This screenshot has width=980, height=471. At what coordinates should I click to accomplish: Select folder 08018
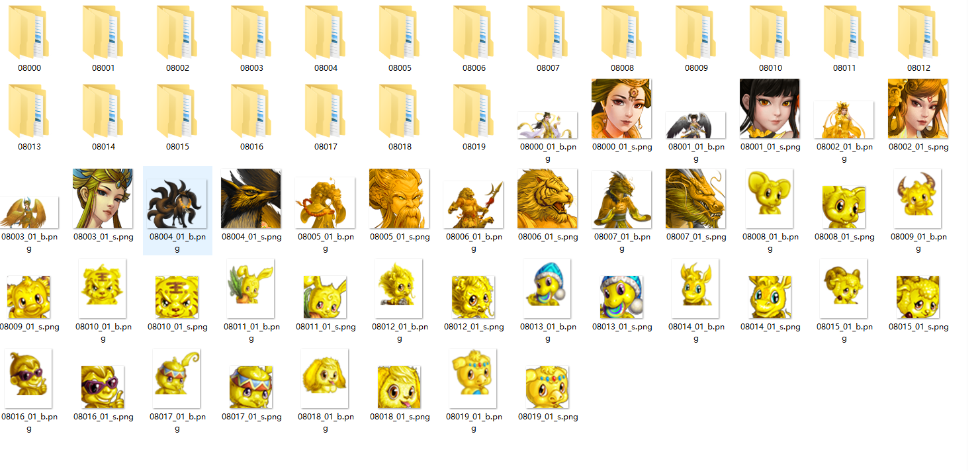400,111
